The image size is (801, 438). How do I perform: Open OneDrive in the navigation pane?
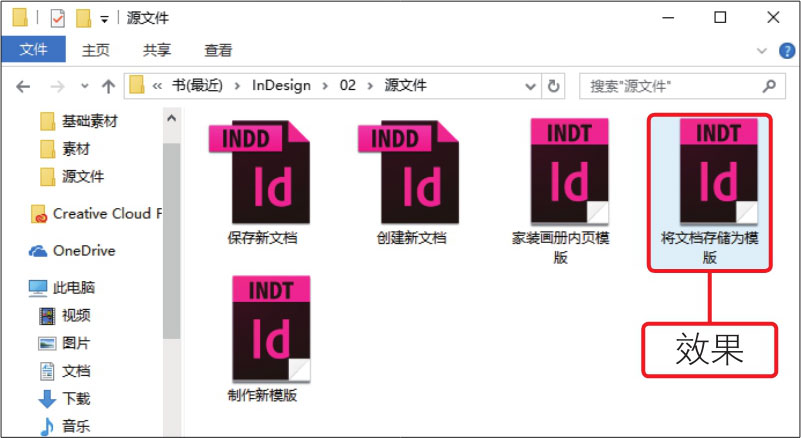84,250
